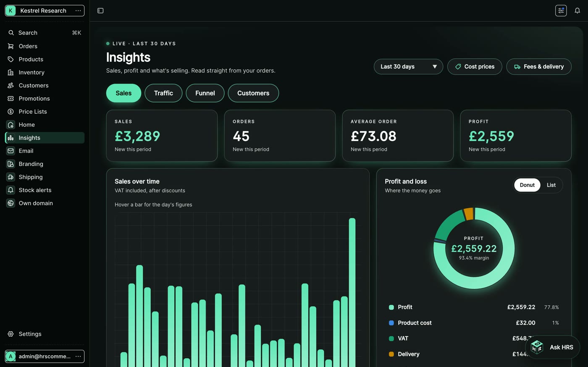This screenshot has width=588, height=367.
Task: Click the Email envelope icon
Action: point(11,151)
